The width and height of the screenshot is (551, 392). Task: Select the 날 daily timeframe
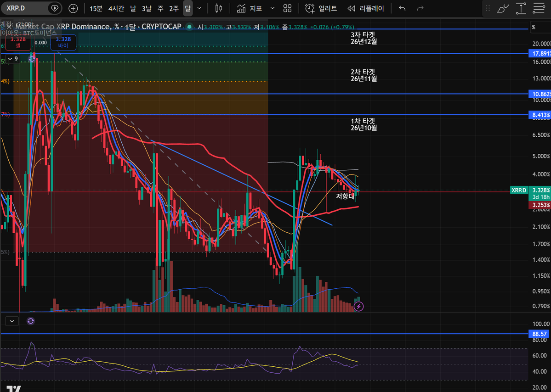133,8
